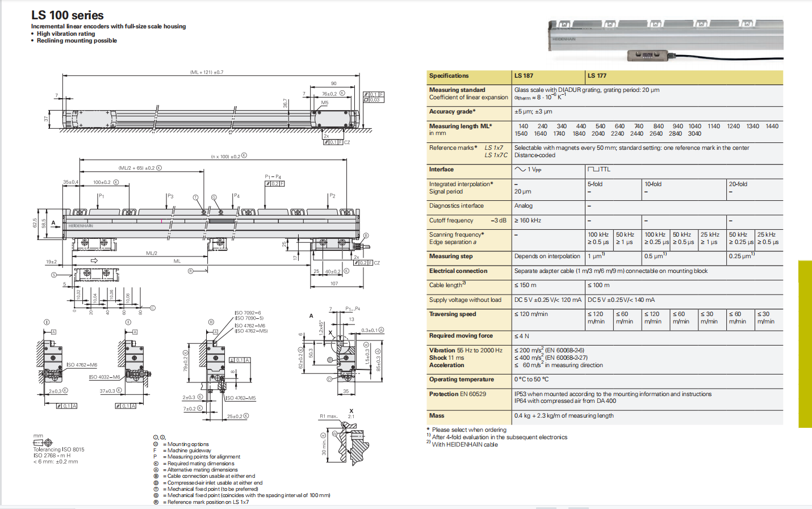Click the LS 177 column header
This screenshot has width=812, height=509.
pos(597,76)
